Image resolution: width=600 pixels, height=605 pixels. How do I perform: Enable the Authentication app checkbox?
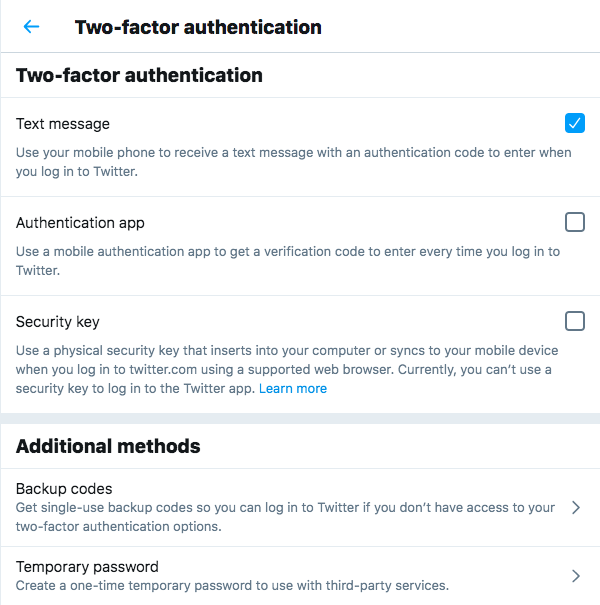point(575,222)
